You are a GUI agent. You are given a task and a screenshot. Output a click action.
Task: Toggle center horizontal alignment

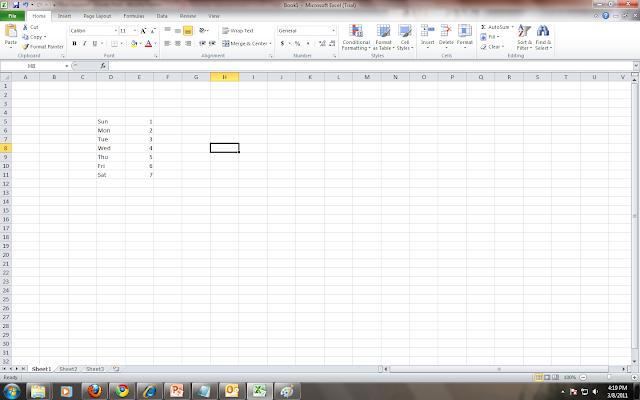click(178, 43)
